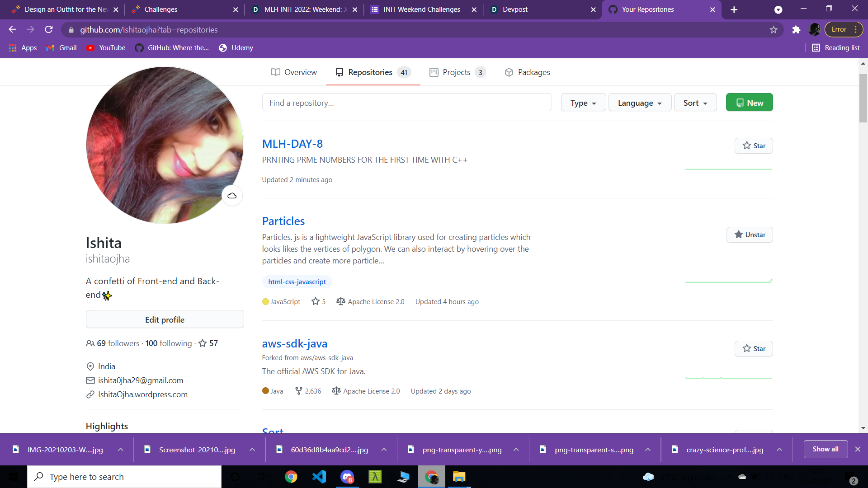Switch to the Overview tab

click(x=294, y=72)
